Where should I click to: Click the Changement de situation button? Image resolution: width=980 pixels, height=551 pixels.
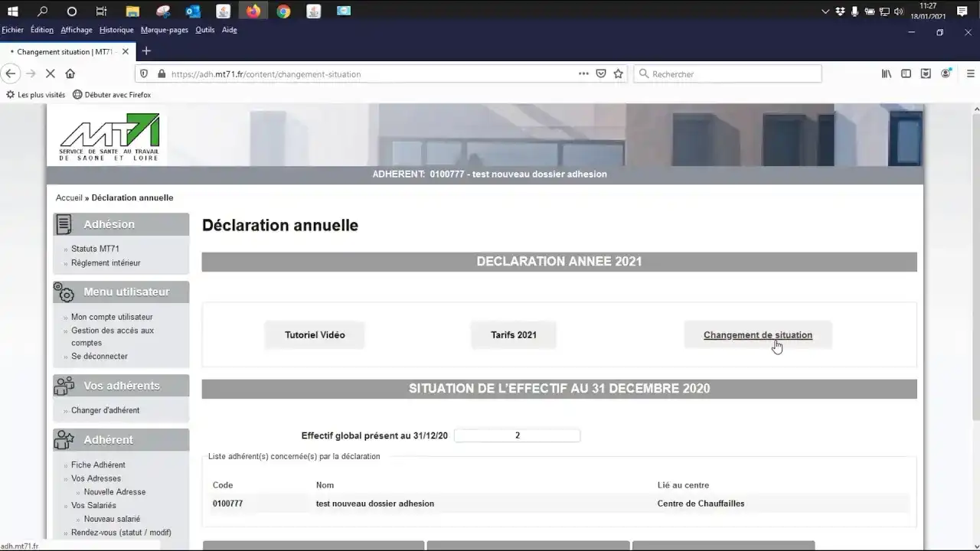[x=758, y=334]
